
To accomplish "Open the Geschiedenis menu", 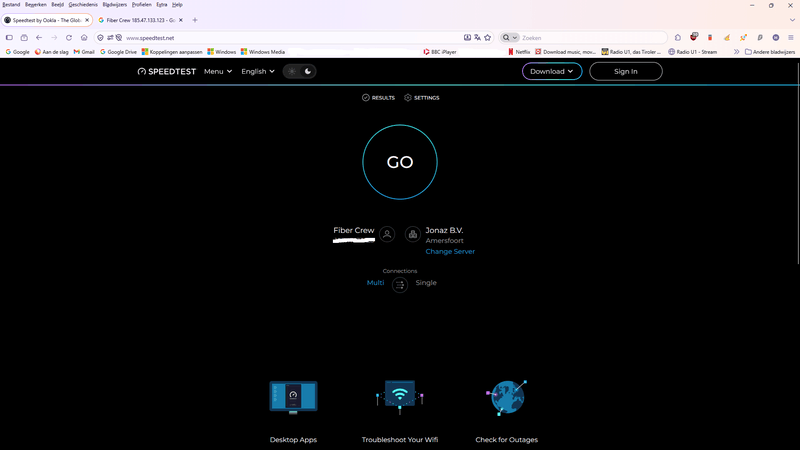I will (x=83, y=5).
